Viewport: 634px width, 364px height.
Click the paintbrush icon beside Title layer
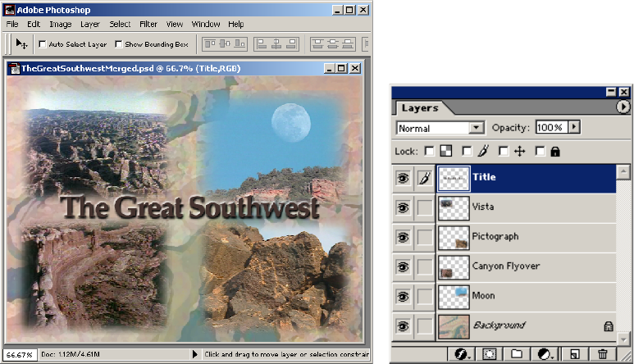[x=425, y=178]
